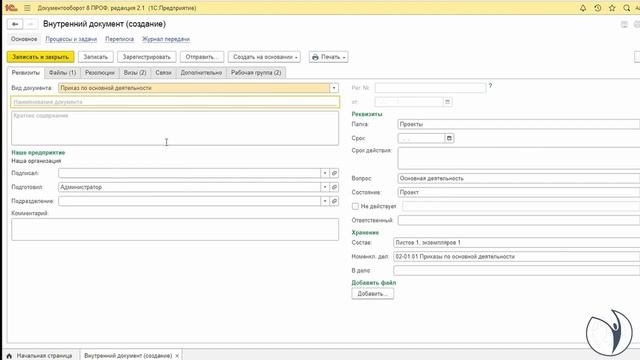Viewport: 640px width, 360px height.
Task: Open the Создать на основании dropdown
Action: click(264, 57)
